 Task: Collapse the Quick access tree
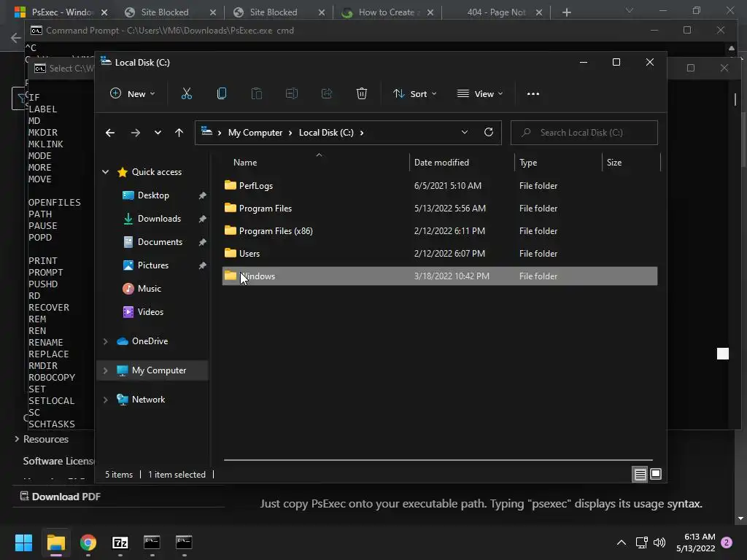105,172
